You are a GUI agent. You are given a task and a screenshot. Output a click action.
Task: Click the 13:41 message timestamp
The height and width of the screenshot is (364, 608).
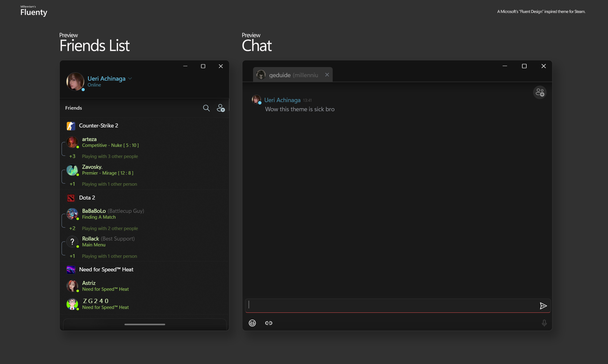pyautogui.click(x=307, y=100)
